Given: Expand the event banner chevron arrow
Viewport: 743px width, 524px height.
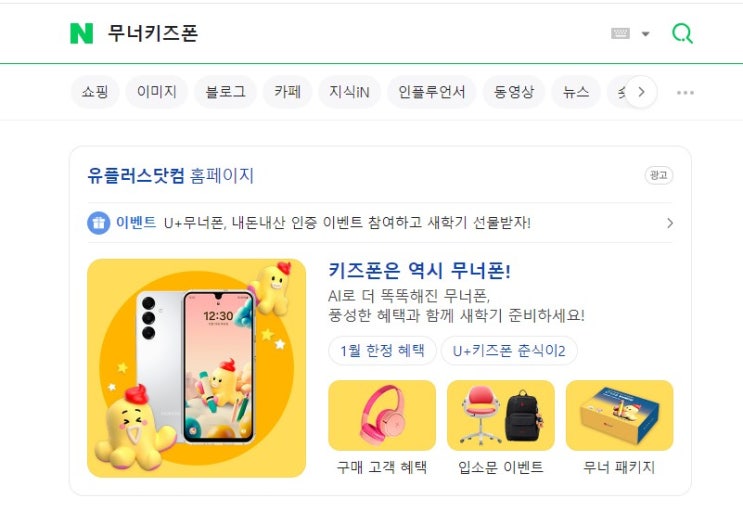Looking at the screenshot, I should pos(670,223).
